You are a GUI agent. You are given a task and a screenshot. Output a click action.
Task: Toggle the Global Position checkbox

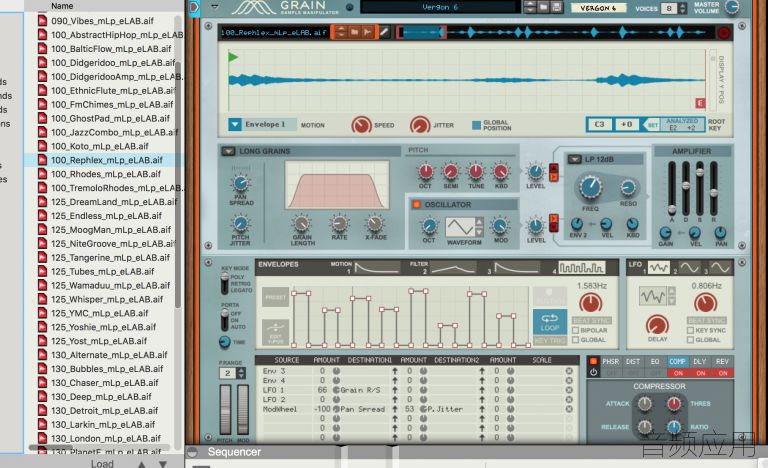[476, 125]
